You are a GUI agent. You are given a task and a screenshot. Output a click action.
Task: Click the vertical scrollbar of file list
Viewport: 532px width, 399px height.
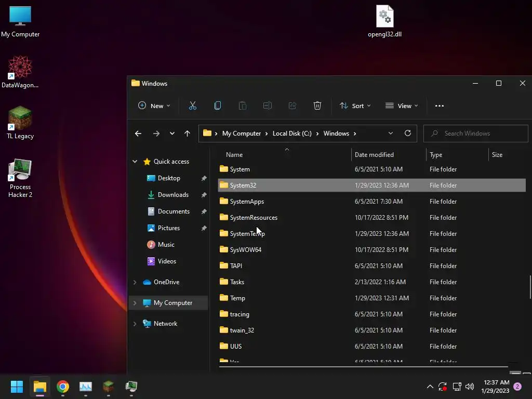pyautogui.click(x=530, y=287)
